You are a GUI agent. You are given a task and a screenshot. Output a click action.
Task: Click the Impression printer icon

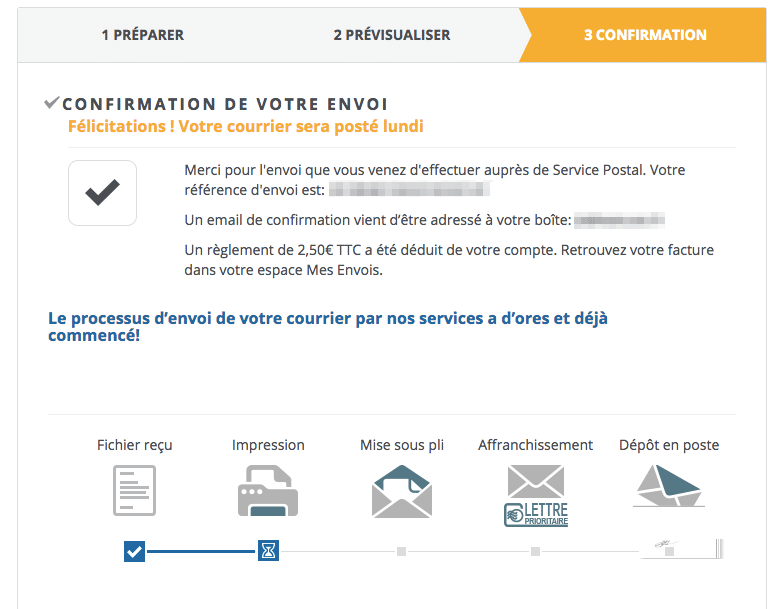point(268,490)
